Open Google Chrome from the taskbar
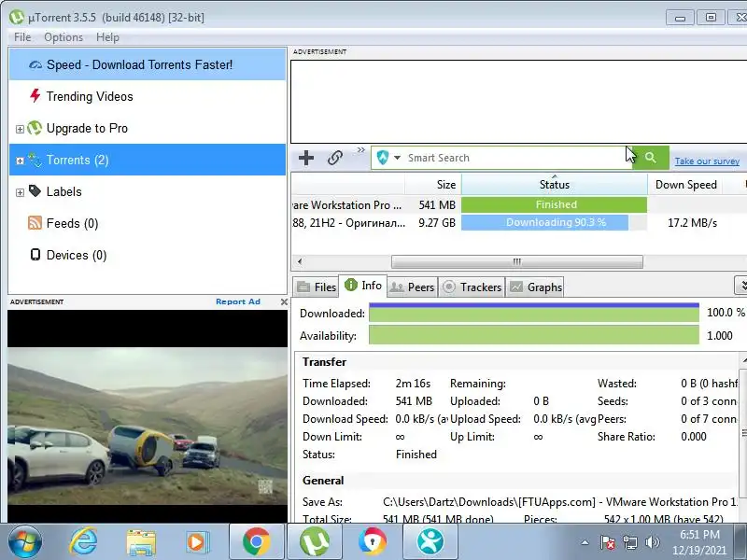The image size is (747, 560). point(256,542)
